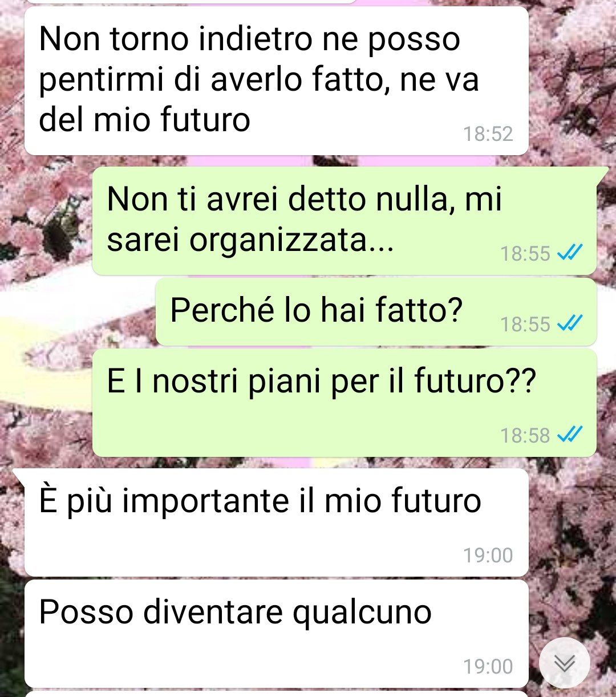
Task: Tap the words "ne va del mio futuro"
Action: [259, 100]
